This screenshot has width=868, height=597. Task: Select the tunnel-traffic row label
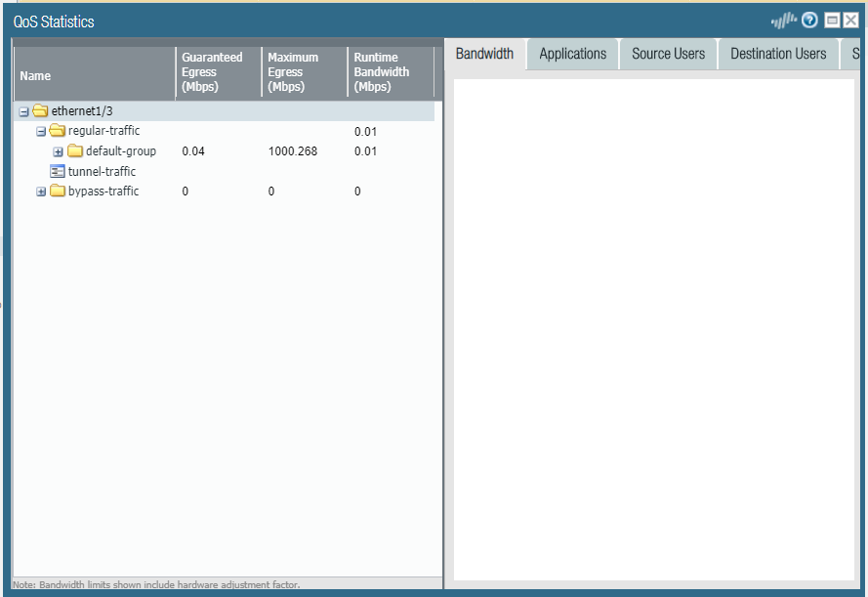(102, 172)
